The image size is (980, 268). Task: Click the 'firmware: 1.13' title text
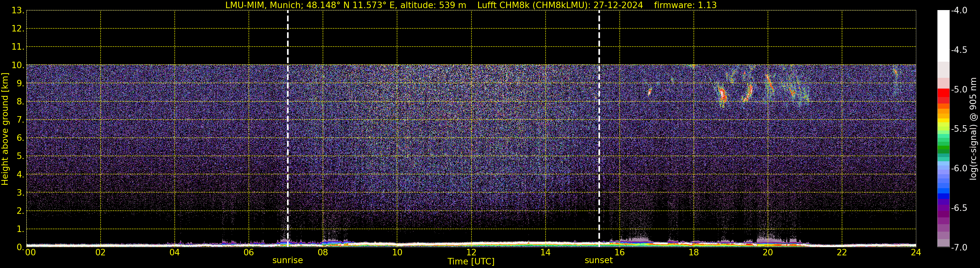[x=686, y=5]
